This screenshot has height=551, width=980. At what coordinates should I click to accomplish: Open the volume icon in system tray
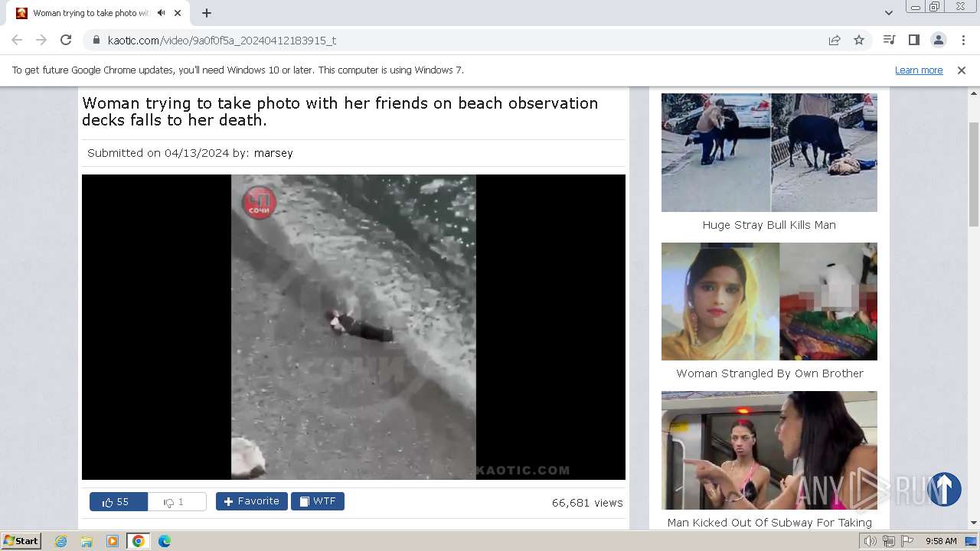pyautogui.click(x=870, y=541)
